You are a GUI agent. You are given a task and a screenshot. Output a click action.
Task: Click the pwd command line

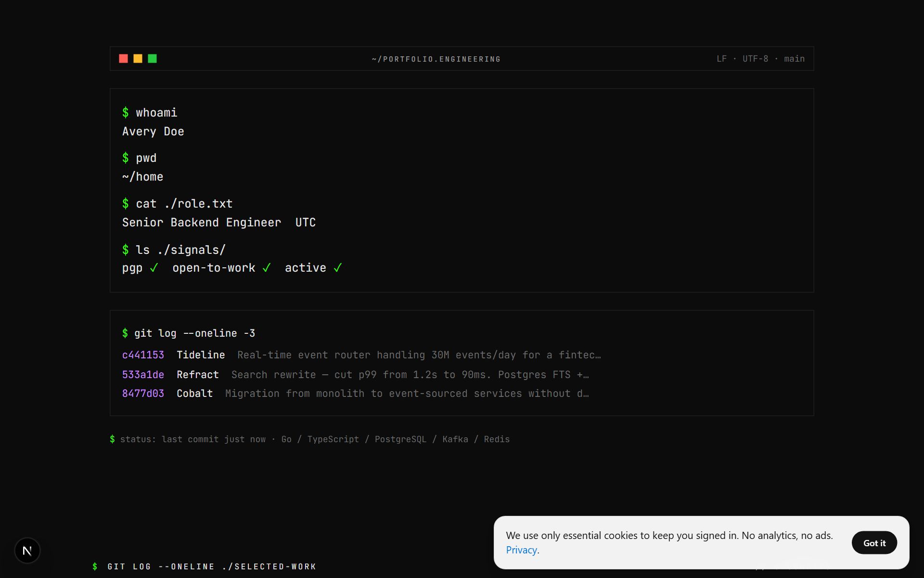tap(140, 158)
